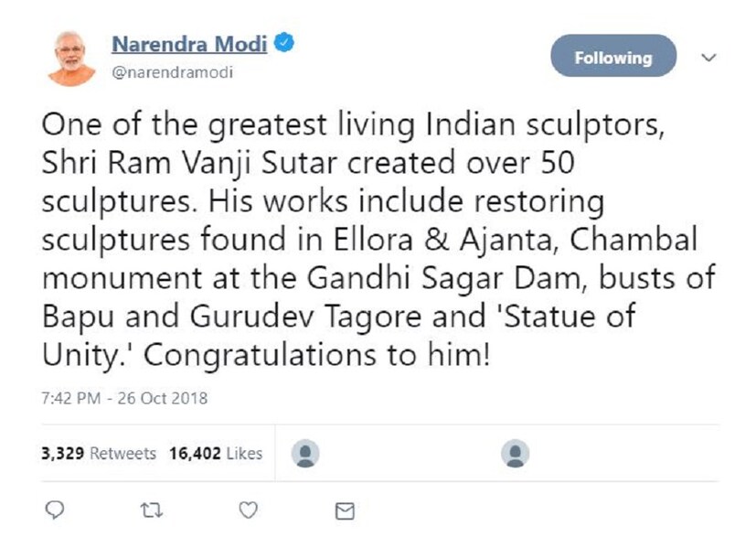Image resolution: width=756 pixels, height=537 pixels.
Task: Expand the tweet options chevron
Action: 707,57
